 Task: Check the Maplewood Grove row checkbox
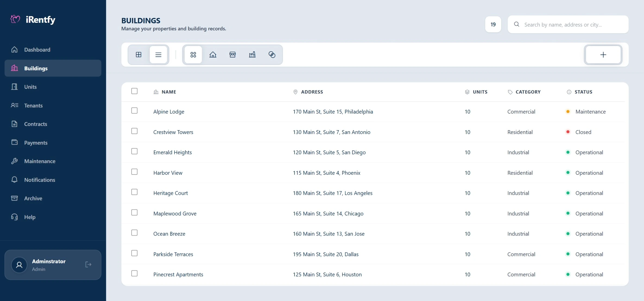[134, 212]
